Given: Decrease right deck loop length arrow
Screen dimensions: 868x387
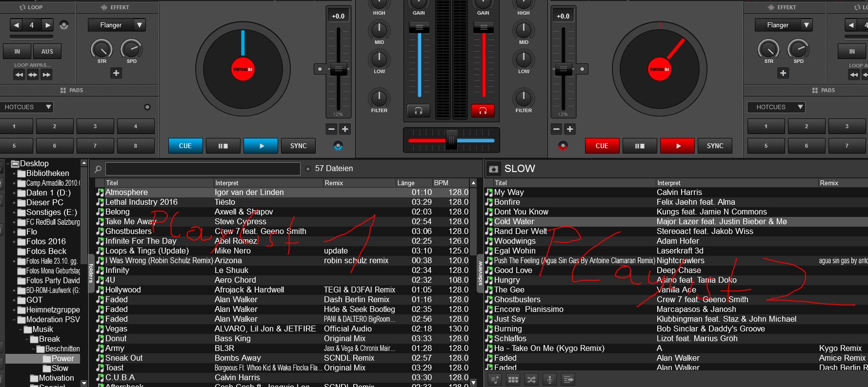Looking at the screenshot, I should tap(851, 25).
